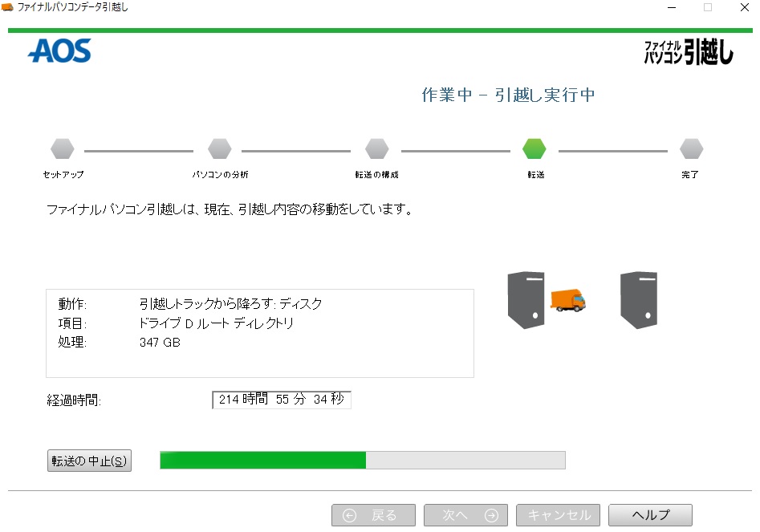The height and width of the screenshot is (532, 760).
Task: Click the orange moving truck icon
Action: pos(567,300)
